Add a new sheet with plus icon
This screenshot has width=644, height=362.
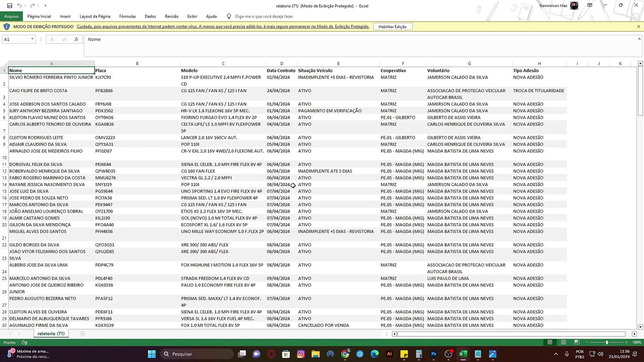[x=83, y=334]
